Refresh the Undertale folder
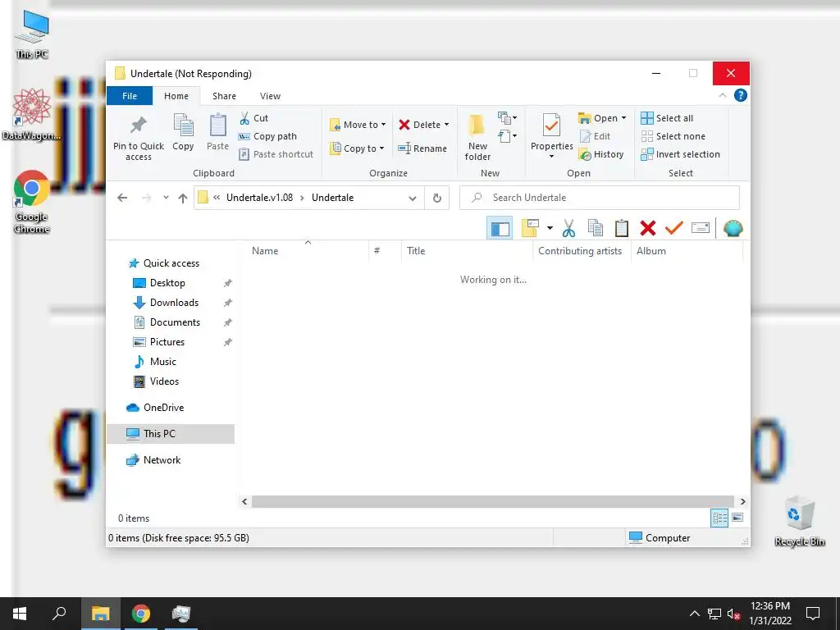The height and width of the screenshot is (630, 840). coord(437,198)
